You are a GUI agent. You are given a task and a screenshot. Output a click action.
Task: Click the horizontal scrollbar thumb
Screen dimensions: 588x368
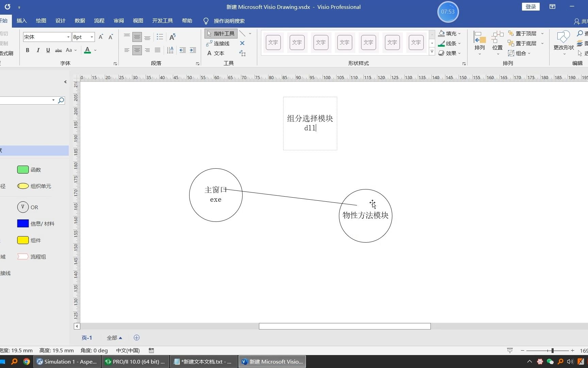coord(345,326)
